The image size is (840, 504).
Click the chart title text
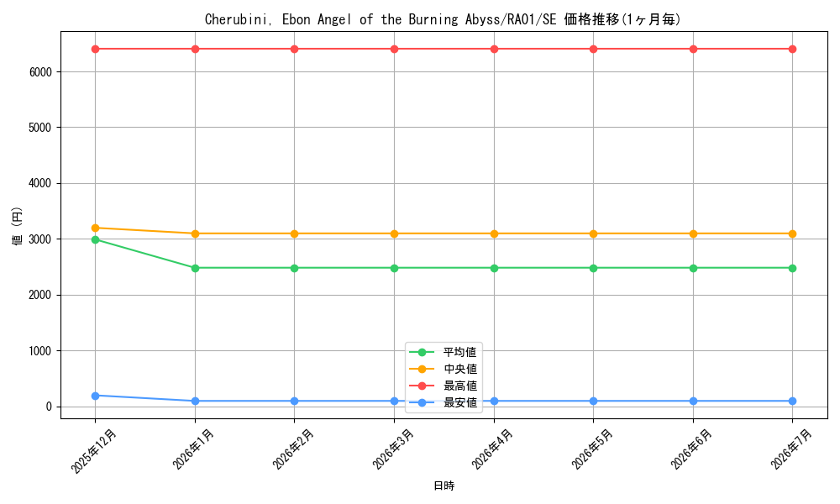[x=443, y=20]
